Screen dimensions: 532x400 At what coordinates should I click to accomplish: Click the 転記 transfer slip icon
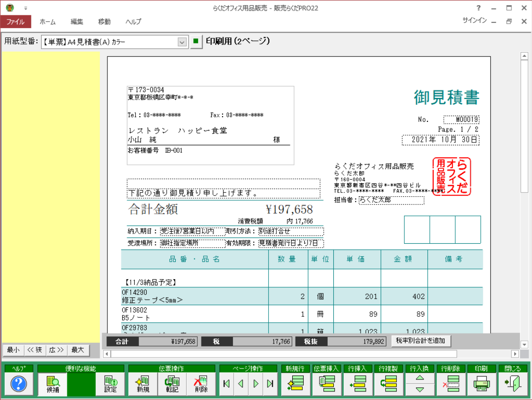pyautogui.click(x=172, y=383)
